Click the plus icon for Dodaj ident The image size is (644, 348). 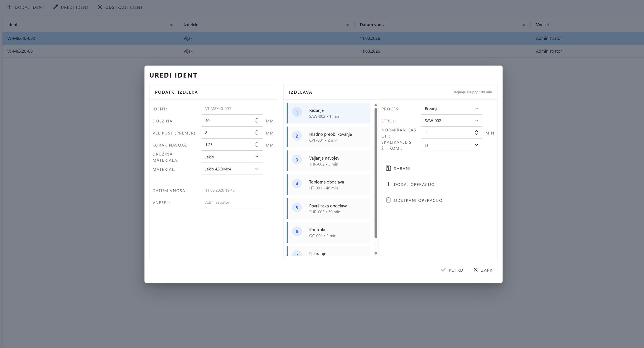point(9,7)
